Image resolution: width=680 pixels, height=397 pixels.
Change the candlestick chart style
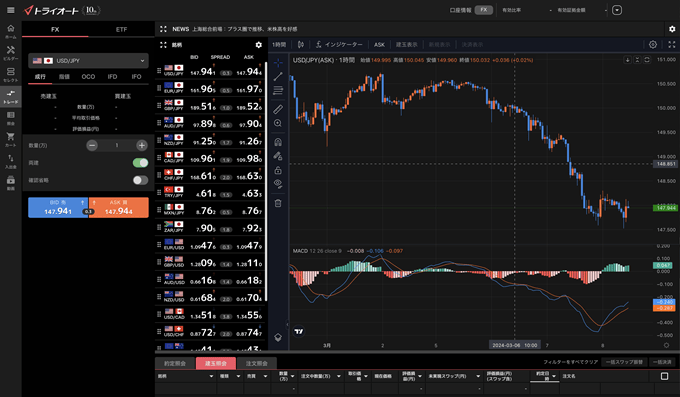tap(301, 45)
